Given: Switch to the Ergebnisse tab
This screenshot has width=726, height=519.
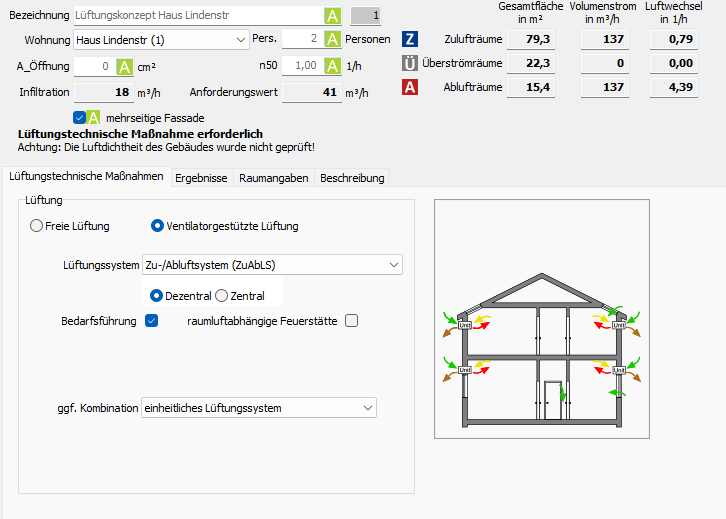Looking at the screenshot, I should tap(201, 178).
